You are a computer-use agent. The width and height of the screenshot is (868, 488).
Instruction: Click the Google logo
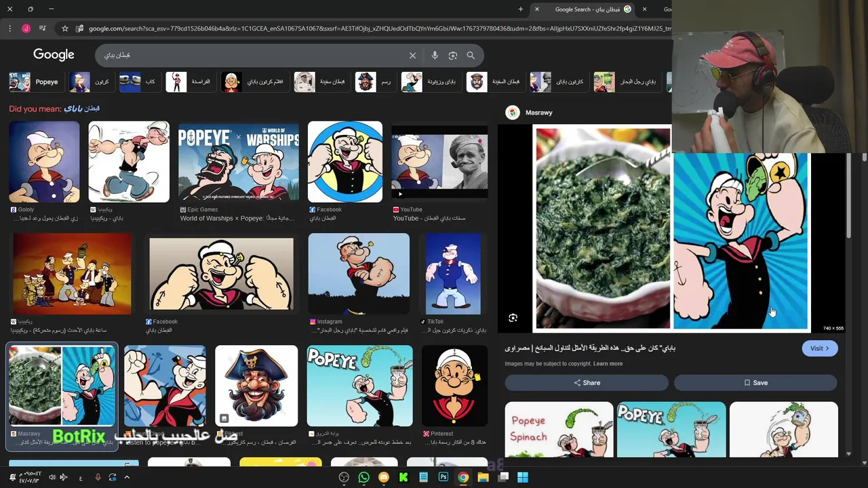coord(54,55)
